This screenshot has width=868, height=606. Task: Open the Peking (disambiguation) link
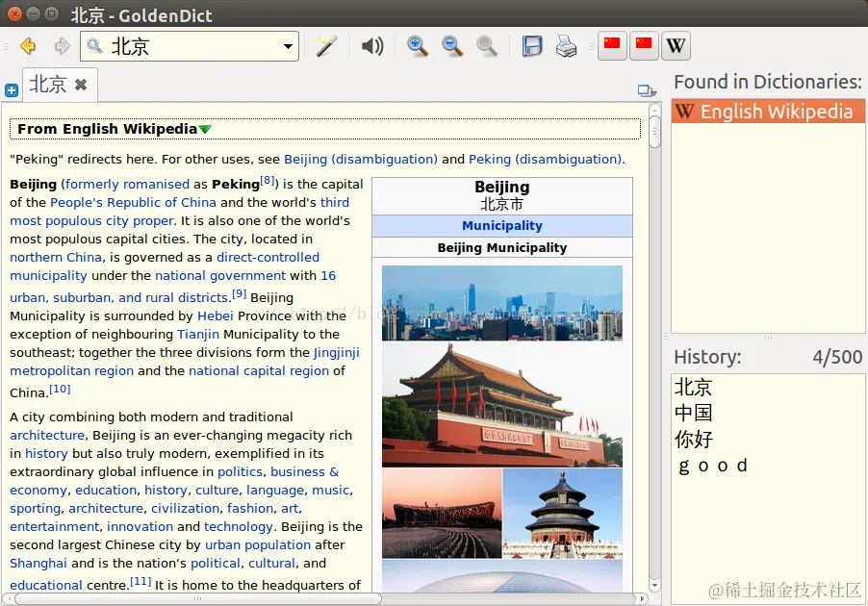point(546,160)
